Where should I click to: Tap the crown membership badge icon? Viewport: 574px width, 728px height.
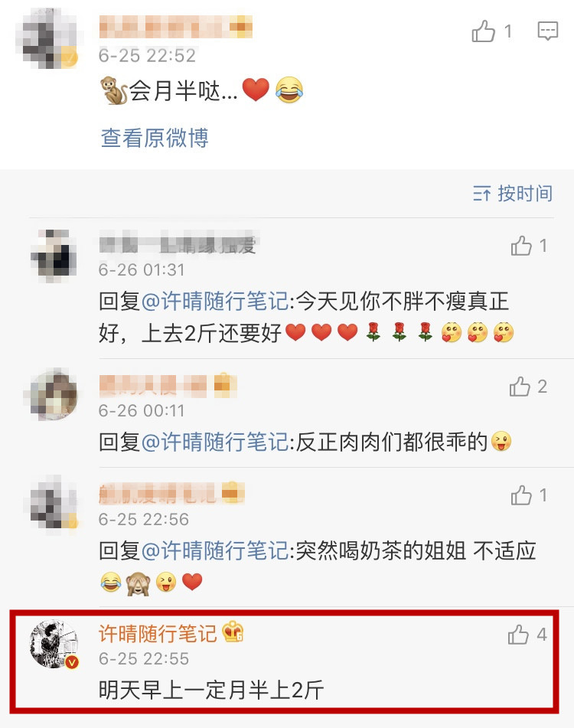pos(233,632)
